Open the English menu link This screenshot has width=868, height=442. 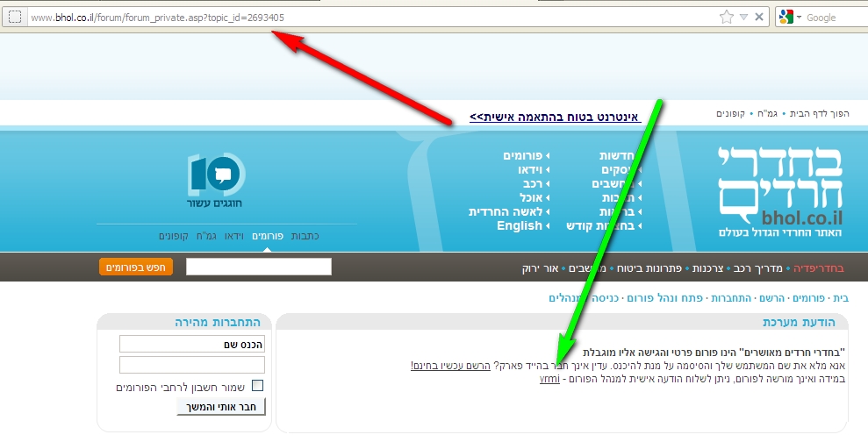(x=519, y=225)
